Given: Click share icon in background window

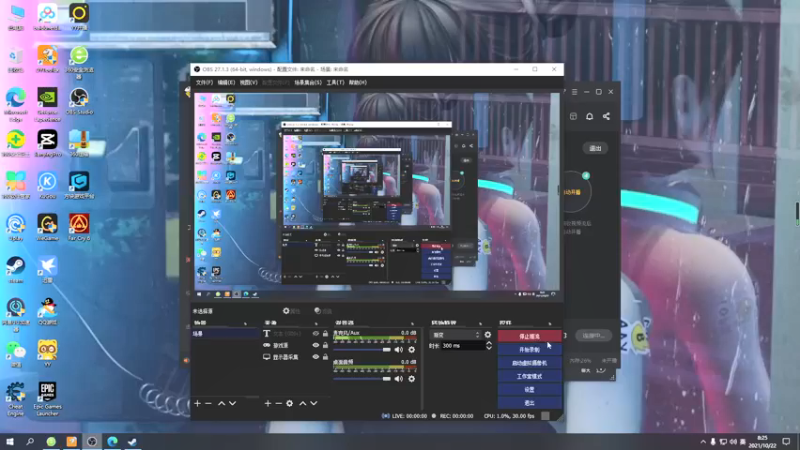Looking at the screenshot, I should (x=606, y=116).
